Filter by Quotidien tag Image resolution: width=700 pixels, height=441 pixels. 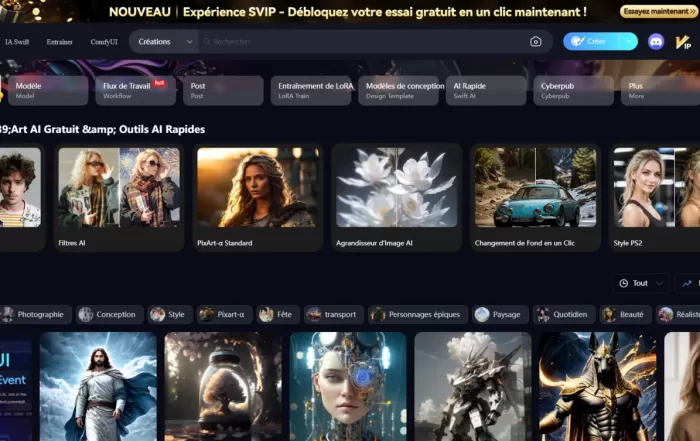click(x=564, y=314)
